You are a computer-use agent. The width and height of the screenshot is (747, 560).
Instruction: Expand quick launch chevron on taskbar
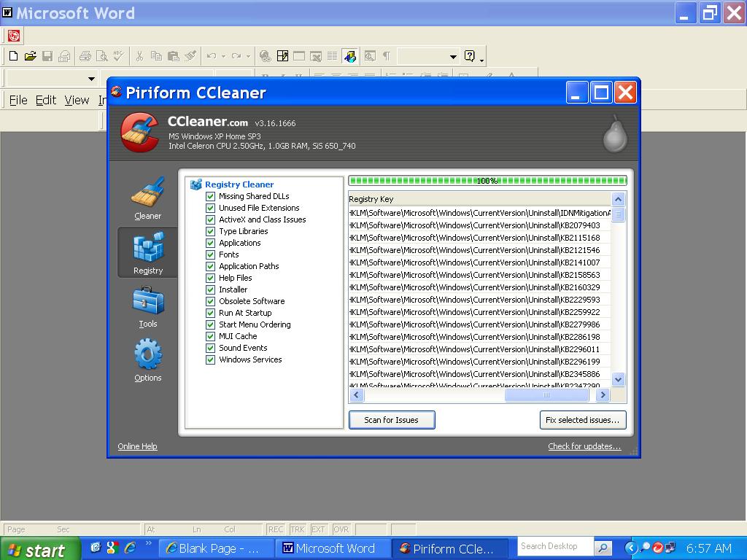[x=148, y=542]
